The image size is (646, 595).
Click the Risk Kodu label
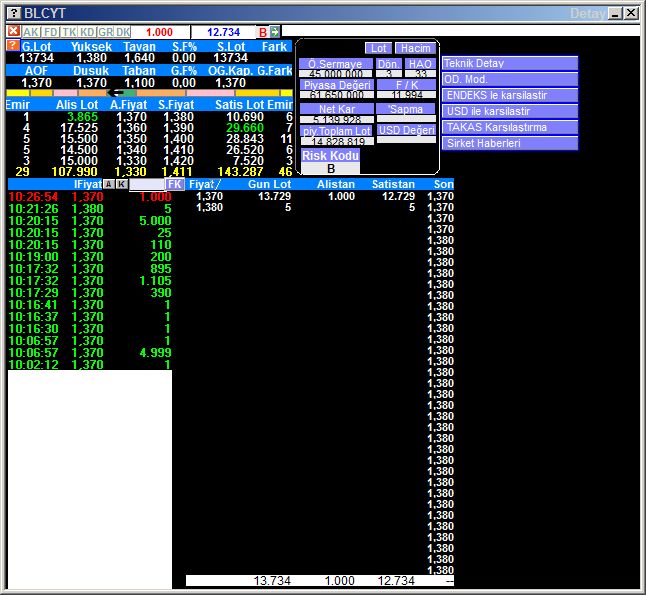click(330, 156)
